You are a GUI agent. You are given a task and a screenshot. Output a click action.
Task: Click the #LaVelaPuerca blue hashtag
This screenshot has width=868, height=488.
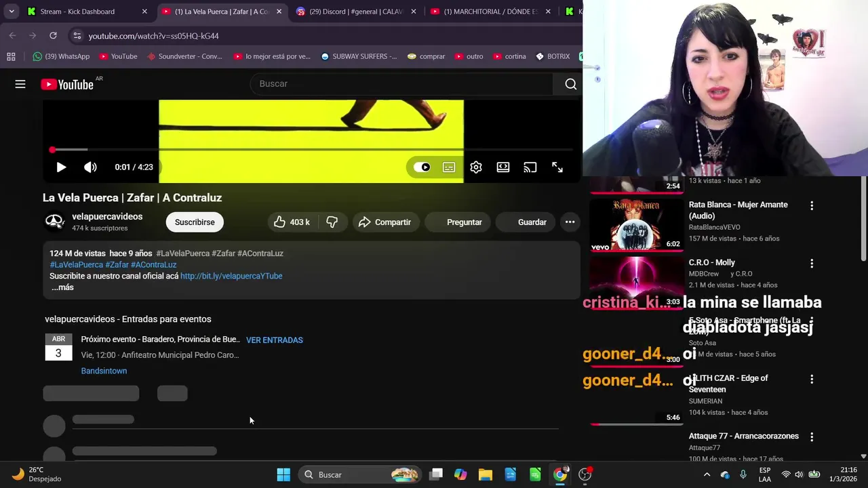pos(77,265)
